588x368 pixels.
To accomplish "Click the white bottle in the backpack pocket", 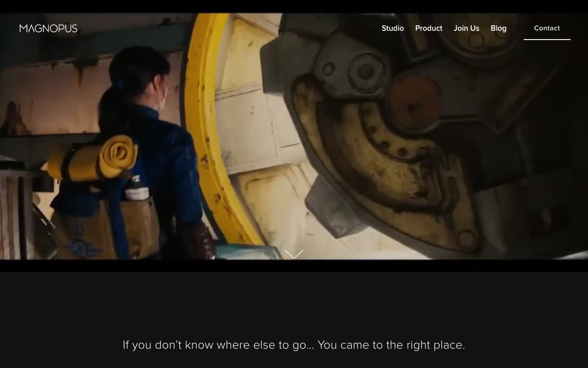I will [136, 190].
